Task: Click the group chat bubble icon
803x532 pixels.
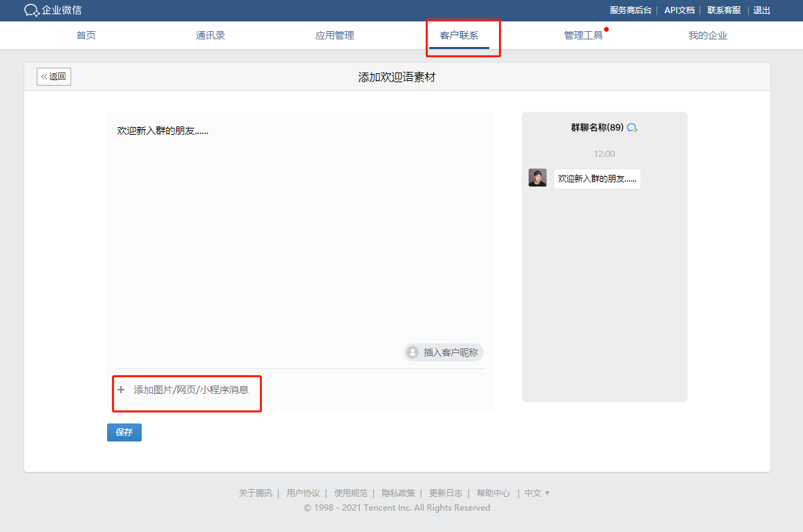Action: tap(632, 128)
